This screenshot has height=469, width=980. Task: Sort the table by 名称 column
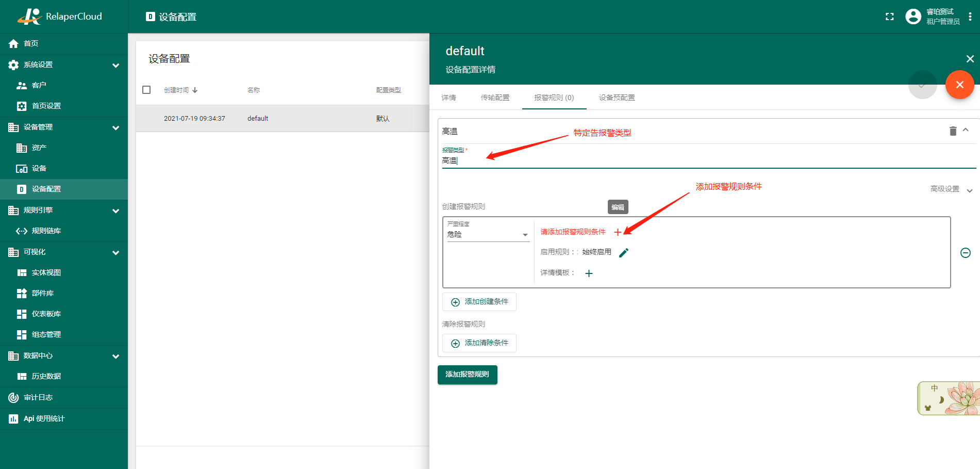click(254, 90)
